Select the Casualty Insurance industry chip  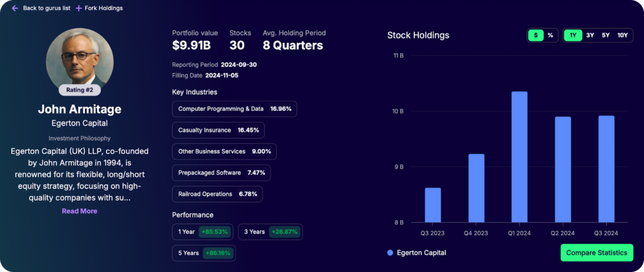[218, 130]
